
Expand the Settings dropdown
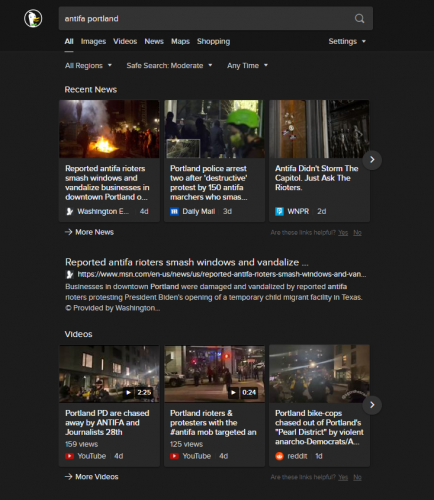347,41
